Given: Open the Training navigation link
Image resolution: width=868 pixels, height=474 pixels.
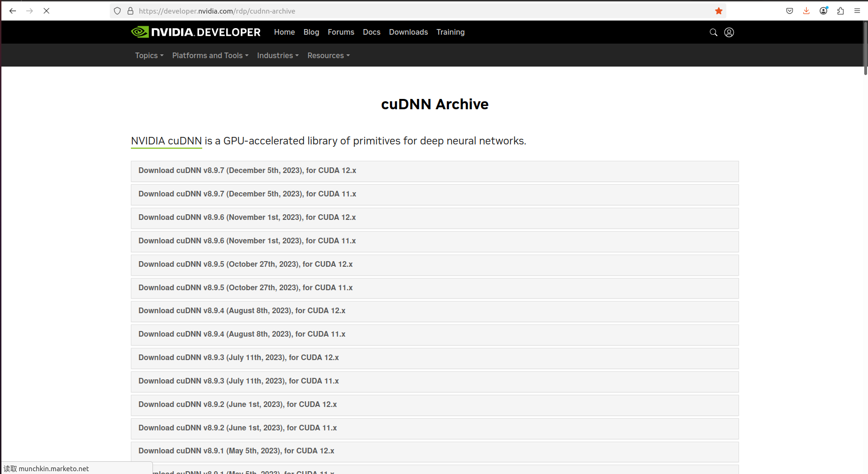Looking at the screenshot, I should click(450, 32).
